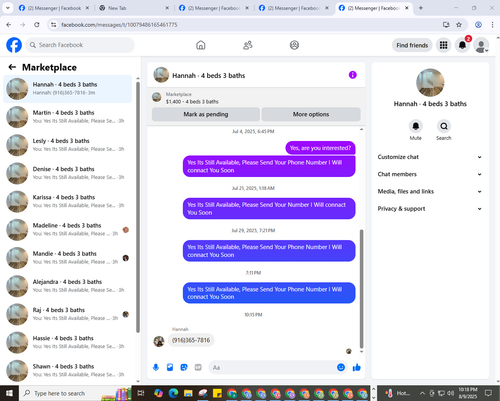Open the emoji picker in message box
Viewport: 500px width, 401px height.
(341, 367)
